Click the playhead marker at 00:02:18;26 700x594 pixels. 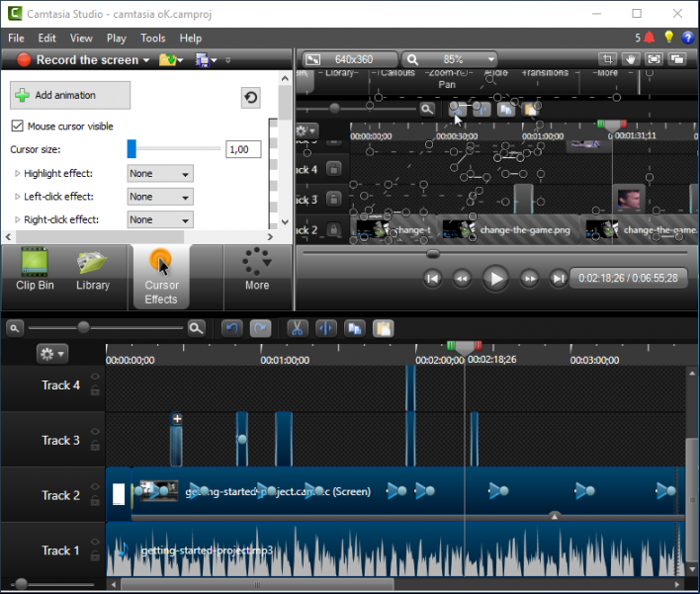click(x=465, y=348)
